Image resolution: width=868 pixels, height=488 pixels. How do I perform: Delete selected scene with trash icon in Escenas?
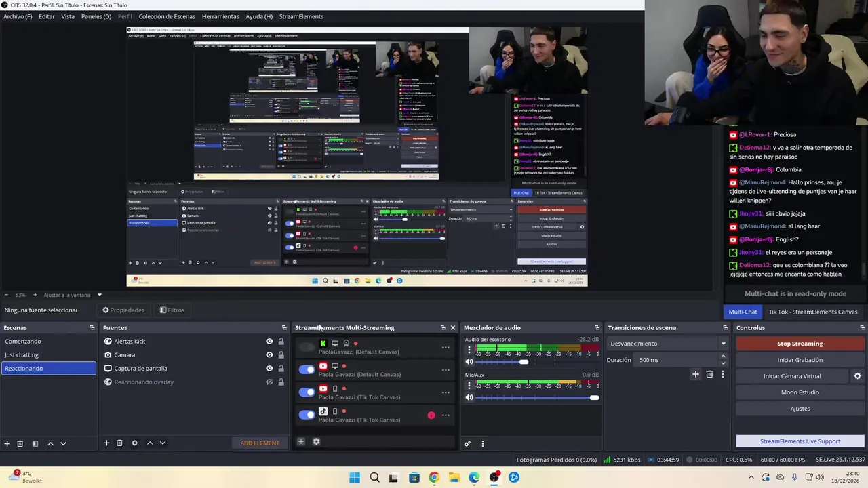tap(20, 443)
